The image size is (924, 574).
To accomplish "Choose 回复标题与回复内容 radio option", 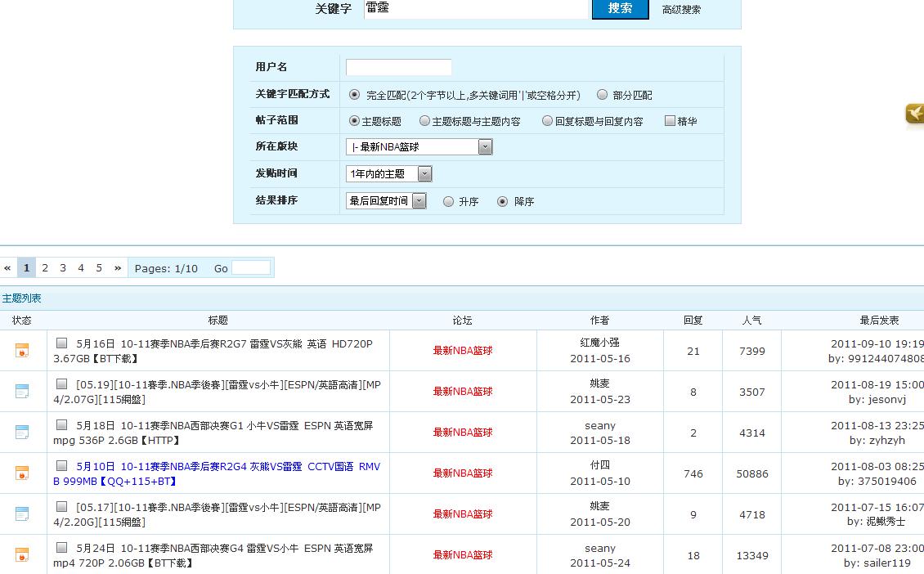I will coord(547,121).
